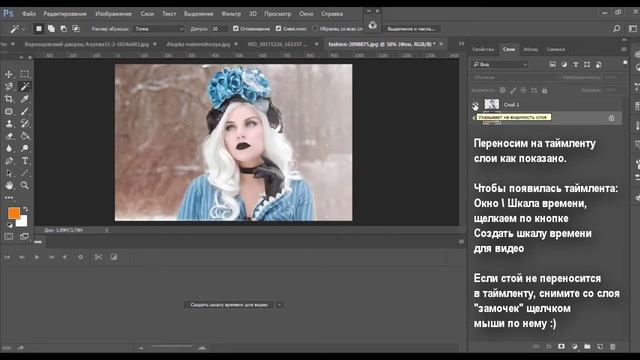
Task: Select the Crop tool
Action: pos(9,99)
